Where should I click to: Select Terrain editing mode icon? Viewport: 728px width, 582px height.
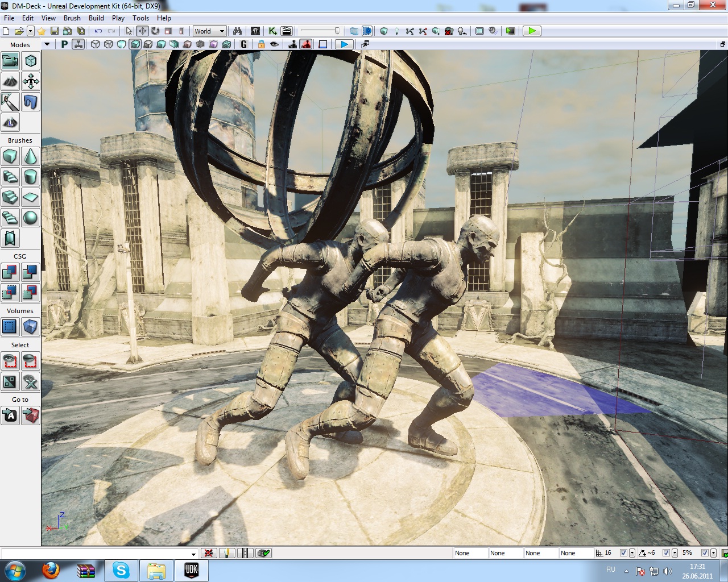pos(10,81)
